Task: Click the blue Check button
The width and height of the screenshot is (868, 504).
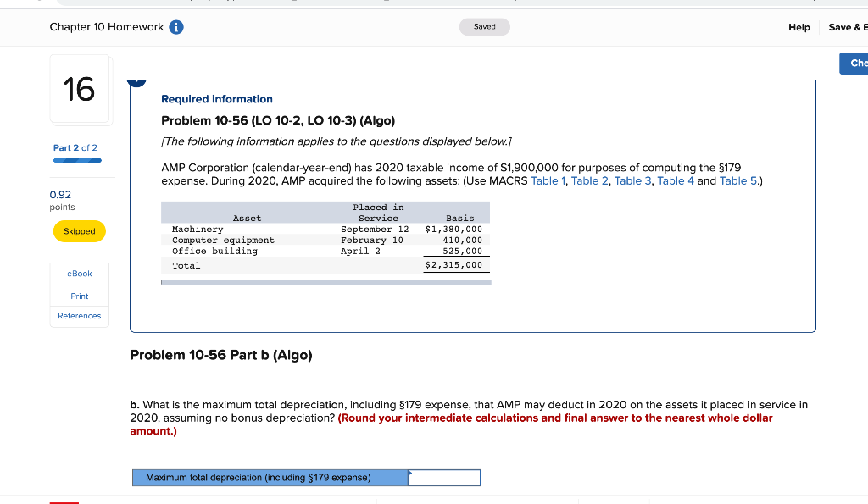Action: click(854, 63)
